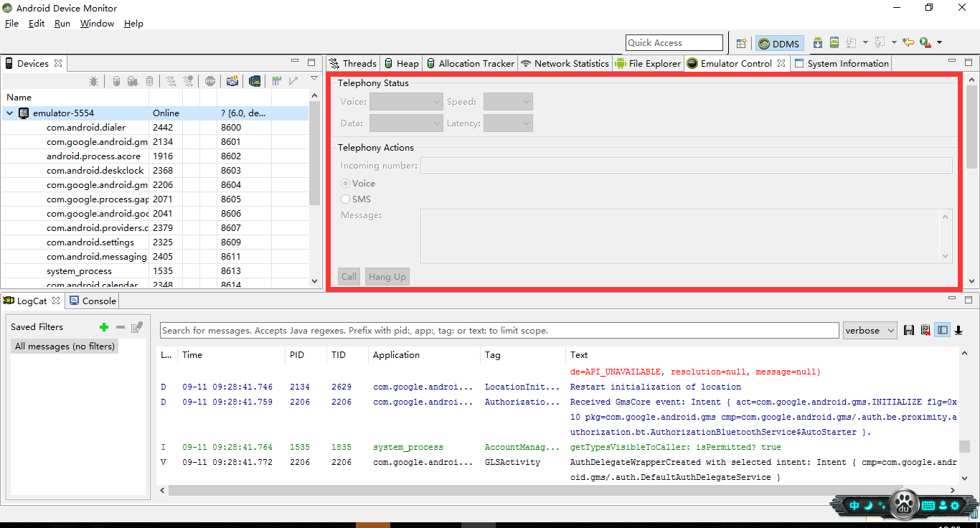
Task: Click Dump View Hierarchy for UI Automator icon
Action: click(254, 82)
